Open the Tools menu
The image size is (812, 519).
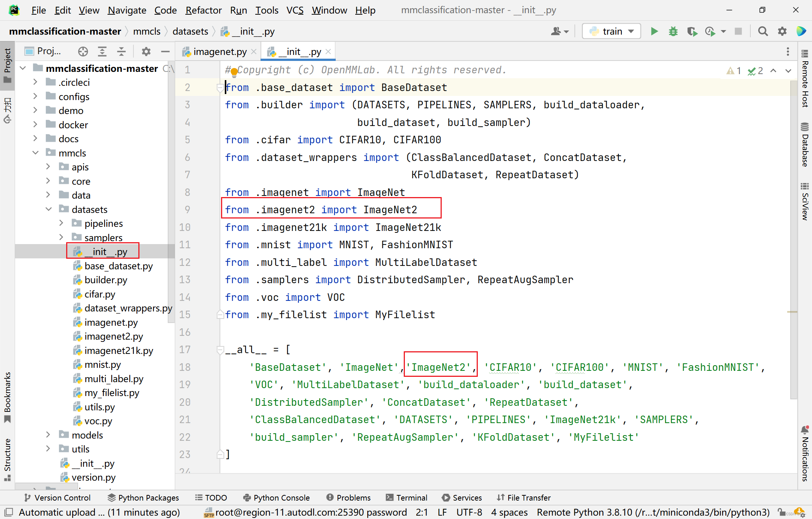pyautogui.click(x=267, y=10)
